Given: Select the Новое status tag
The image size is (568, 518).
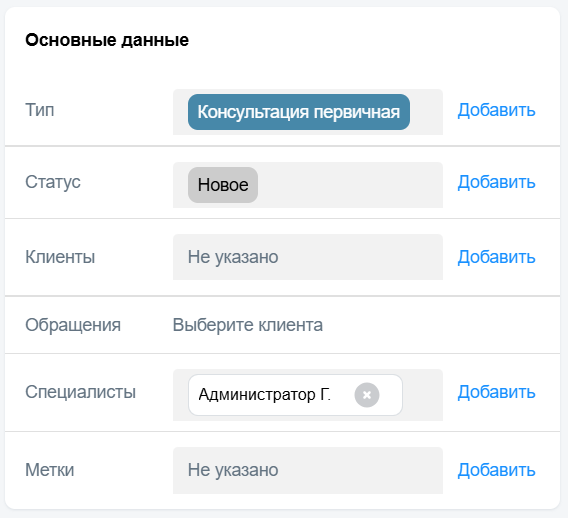Looking at the screenshot, I should click(x=223, y=185).
